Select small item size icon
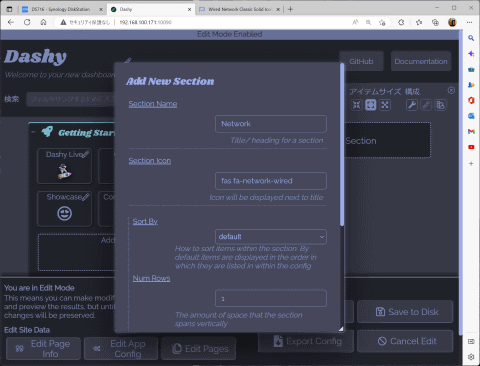This screenshot has height=366, width=480. point(357,105)
